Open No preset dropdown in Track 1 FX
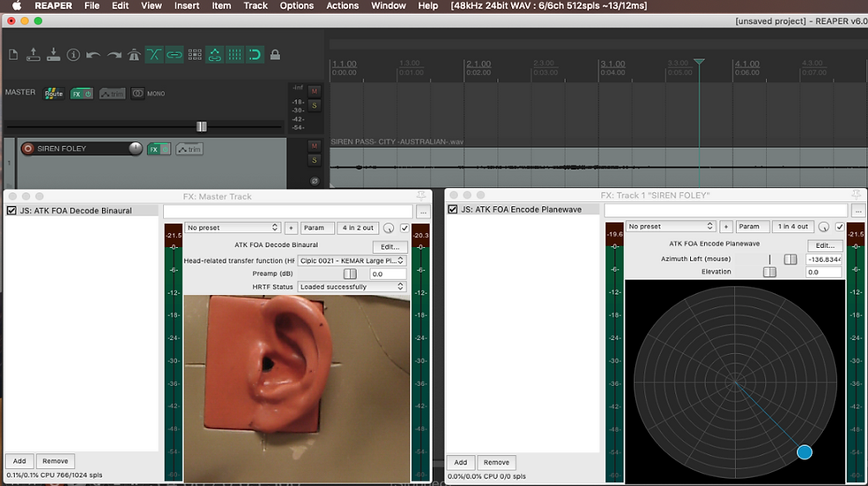868x486 pixels. click(x=670, y=227)
